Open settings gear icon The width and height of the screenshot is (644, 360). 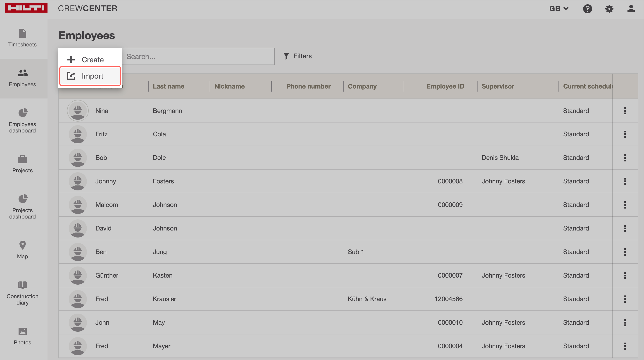pos(609,9)
